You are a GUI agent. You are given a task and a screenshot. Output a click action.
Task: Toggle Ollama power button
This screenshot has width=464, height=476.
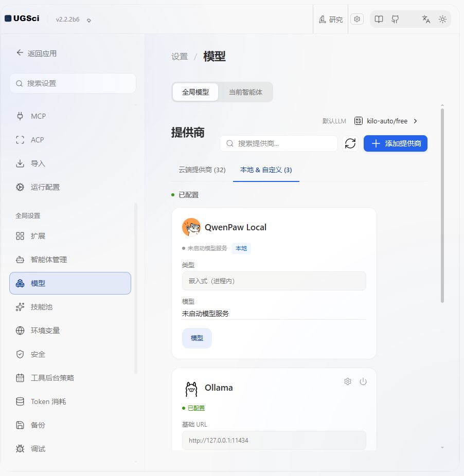pyautogui.click(x=363, y=381)
